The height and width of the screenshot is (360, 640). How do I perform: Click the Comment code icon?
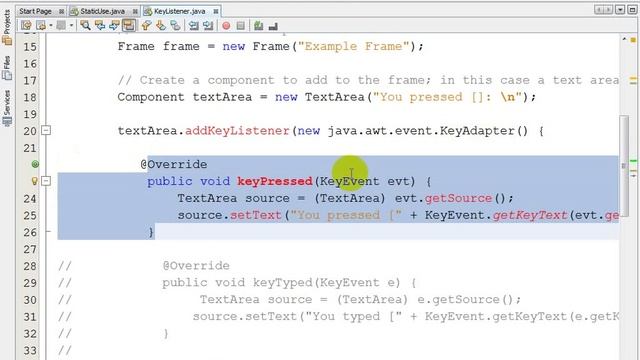pyautogui.click(x=258, y=26)
